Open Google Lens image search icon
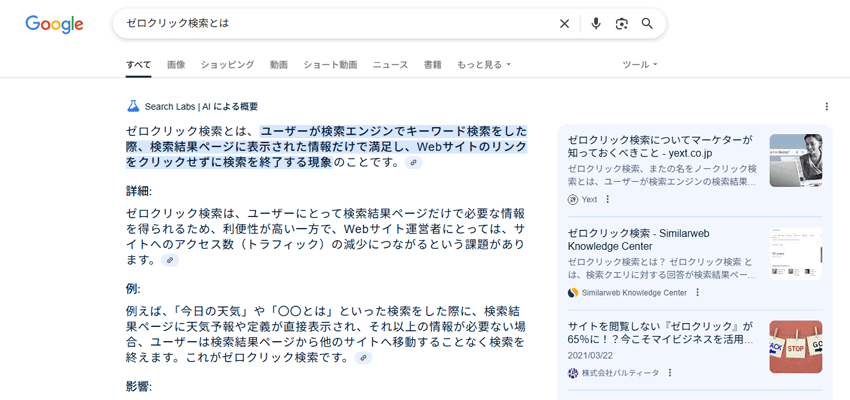Viewport: 850px width, 400px height. [x=621, y=23]
